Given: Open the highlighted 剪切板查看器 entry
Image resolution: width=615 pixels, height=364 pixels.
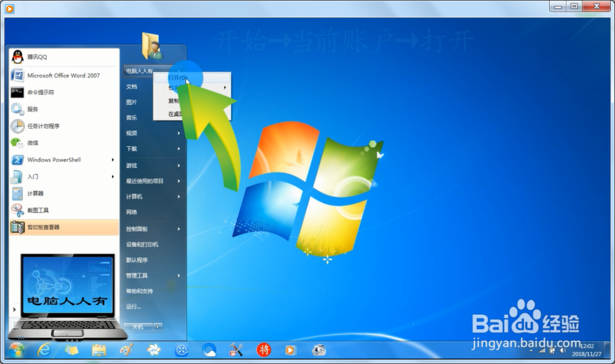Looking at the screenshot, I should tap(64, 227).
